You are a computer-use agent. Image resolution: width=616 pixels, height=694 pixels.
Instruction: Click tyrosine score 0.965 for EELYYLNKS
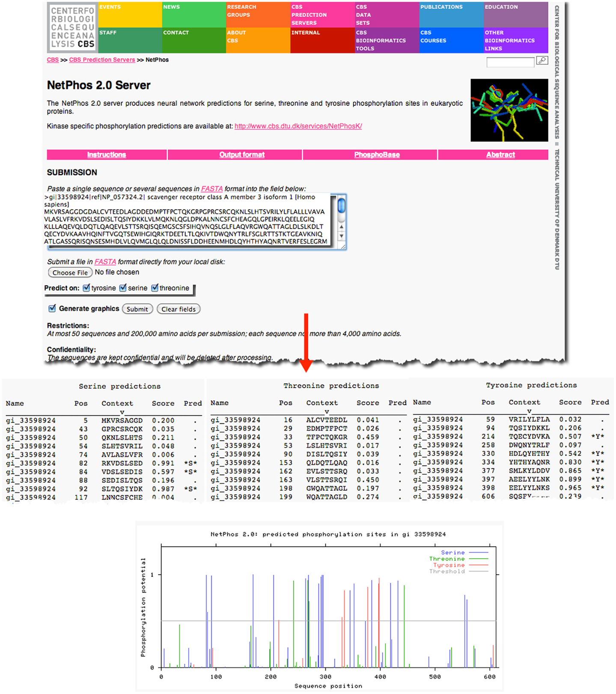[570, 488]
